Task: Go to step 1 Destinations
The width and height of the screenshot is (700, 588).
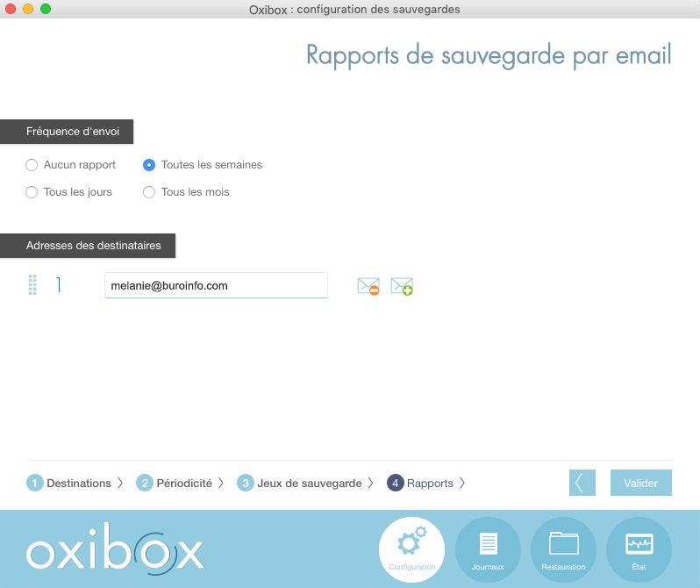Action: point(69,484)
